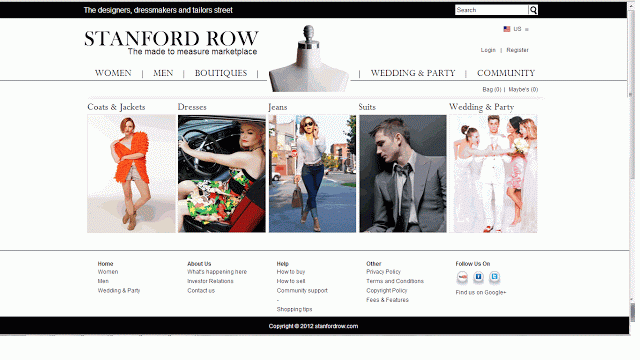This screenshot has height=360, width=640.
Task: Click the floral dress car thumbnail
Action: 222,174
